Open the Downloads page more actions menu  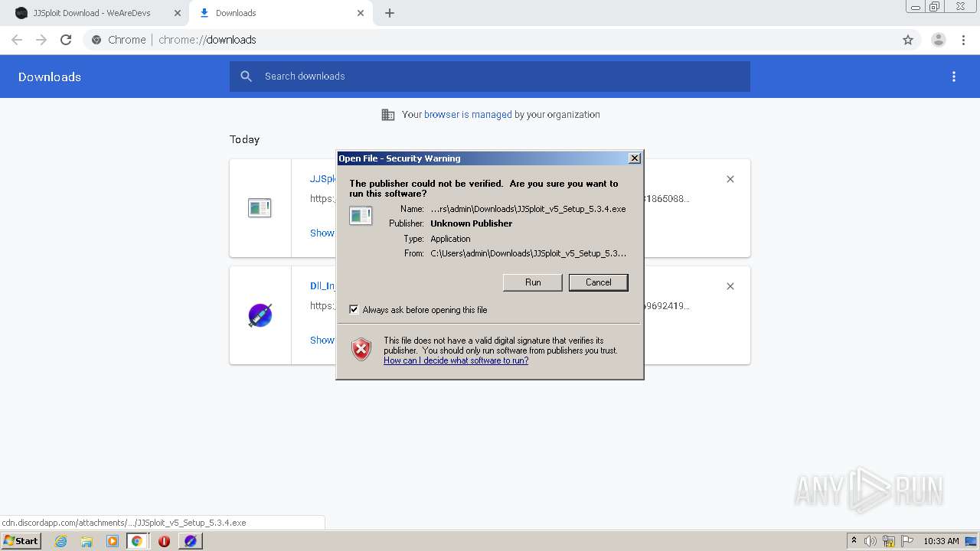(x=954, y=77)
